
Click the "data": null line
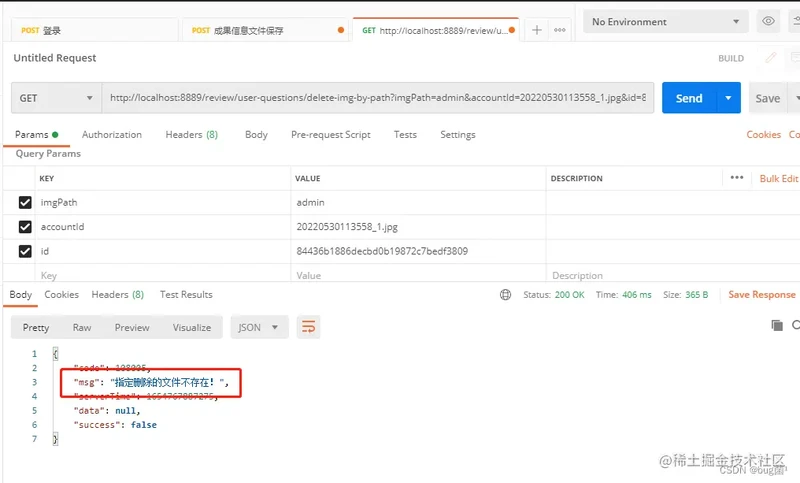107,411
